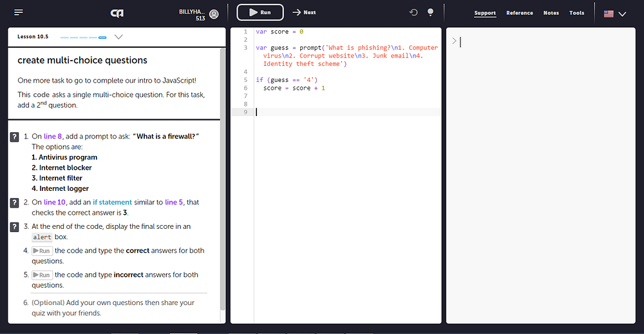Expand the Lesson 10.5 chevron
The width and height of the screenshot is (644, 334).
[x=118, y=37]
